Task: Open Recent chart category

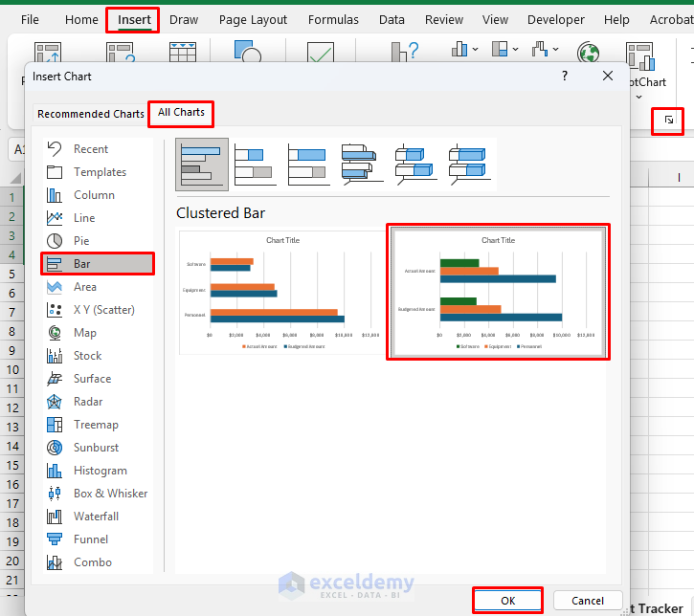Action: (99, 149)
